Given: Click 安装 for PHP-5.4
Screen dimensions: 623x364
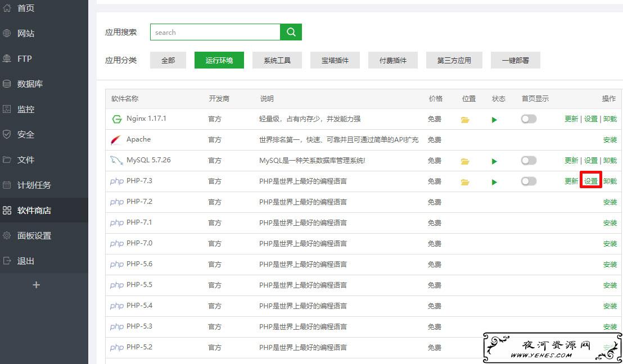Looking at the screenshot, I should tap(610, 306).
